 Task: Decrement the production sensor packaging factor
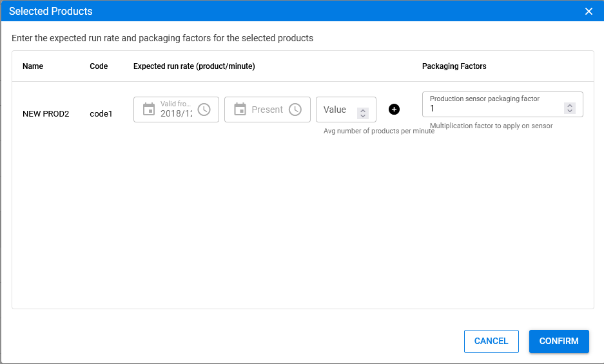coord(570,111)
